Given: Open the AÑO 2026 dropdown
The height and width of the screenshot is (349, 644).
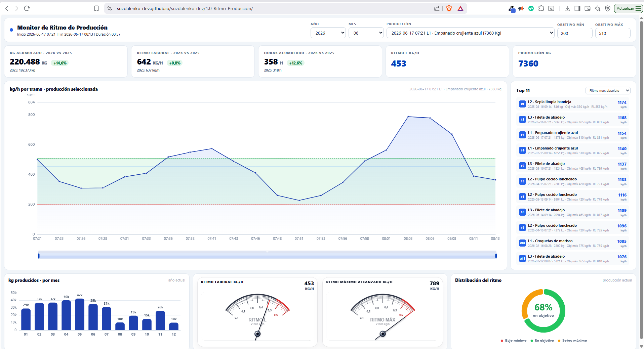Looking at the screenshot, I should coord(328,33).
